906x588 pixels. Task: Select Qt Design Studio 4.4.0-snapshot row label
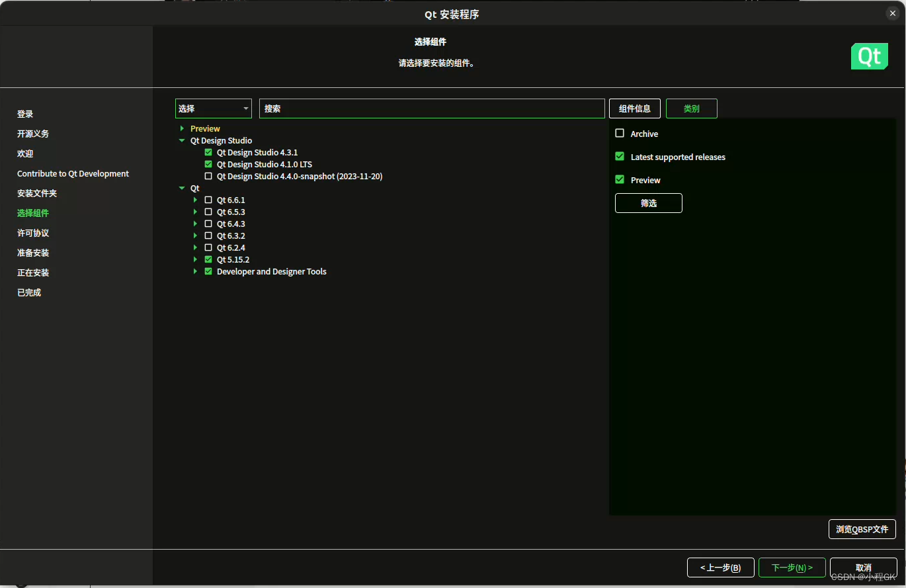point(300,176)
